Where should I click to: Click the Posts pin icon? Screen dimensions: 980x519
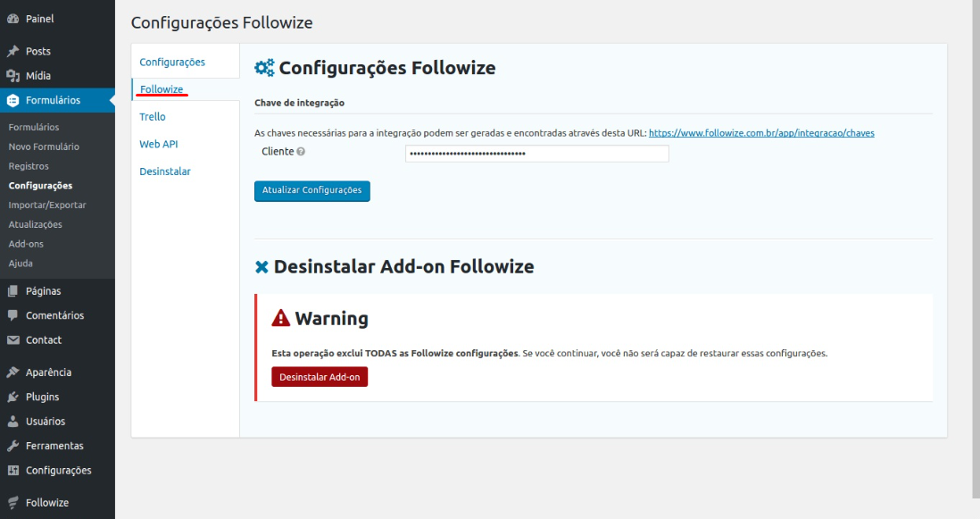(x=12, y=51)
